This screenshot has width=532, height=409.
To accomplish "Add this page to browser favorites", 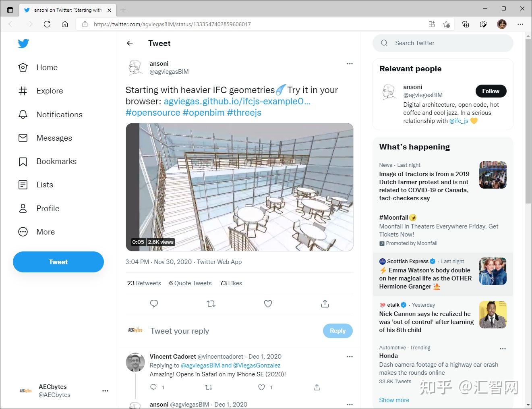I will pos(446,24).
